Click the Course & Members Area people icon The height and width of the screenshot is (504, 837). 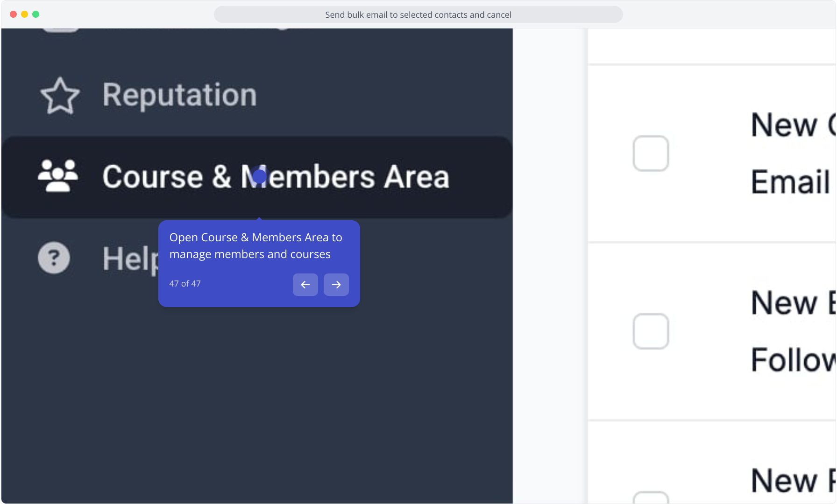click(x=58, y=176)
